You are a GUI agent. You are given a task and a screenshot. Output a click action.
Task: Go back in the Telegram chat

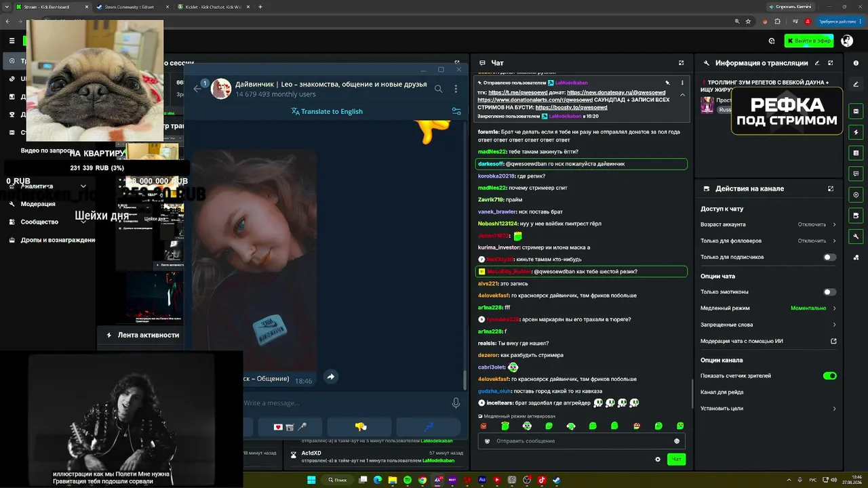[x=197, y=89]
